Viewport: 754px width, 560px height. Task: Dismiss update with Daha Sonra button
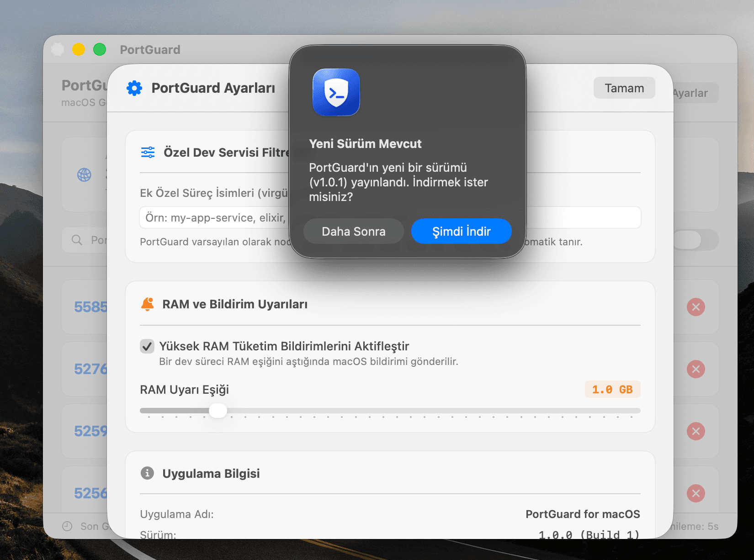click(353, 231)
